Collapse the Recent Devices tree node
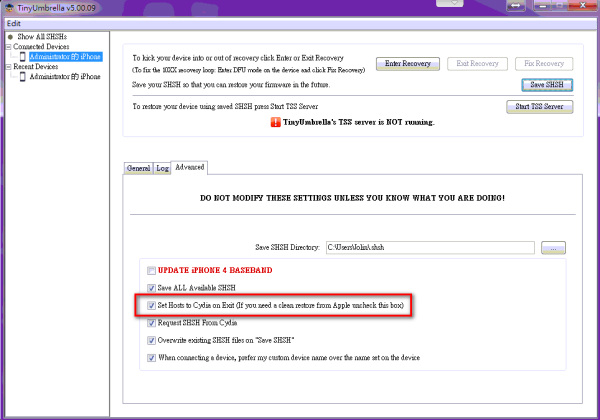 6,67
